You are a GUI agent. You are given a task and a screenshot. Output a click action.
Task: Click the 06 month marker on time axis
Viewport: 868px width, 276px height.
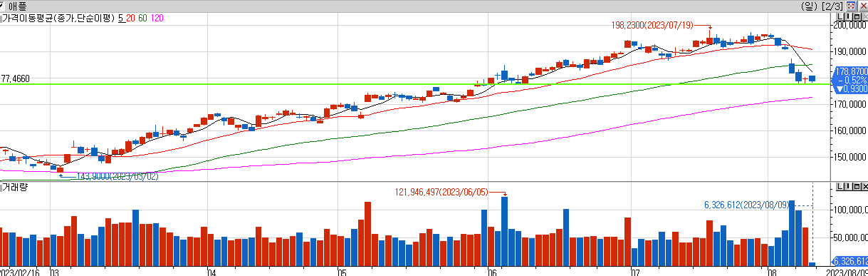coord(491,272)
